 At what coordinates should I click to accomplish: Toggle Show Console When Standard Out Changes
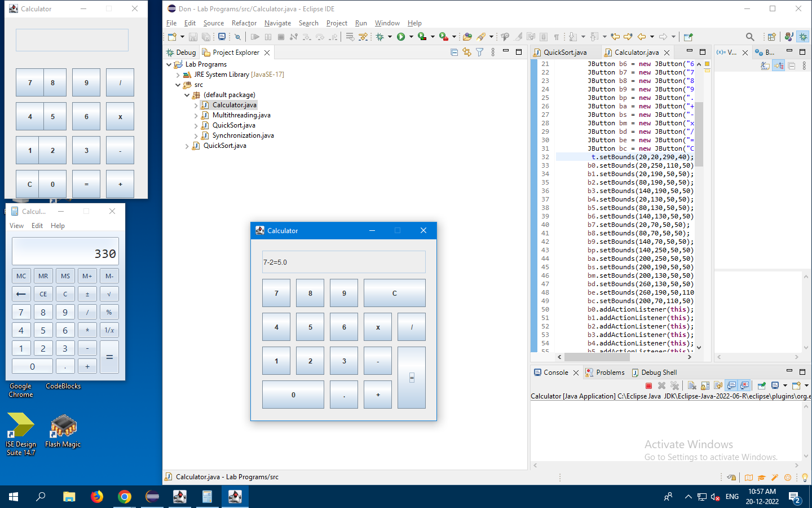click(x=731, y=386)
